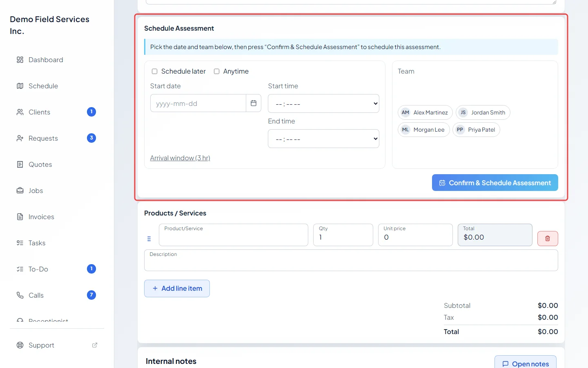Click Confirm & Schedule Assessment button
The height and width of the screenshot is (368, 588).
coord(495,183)
